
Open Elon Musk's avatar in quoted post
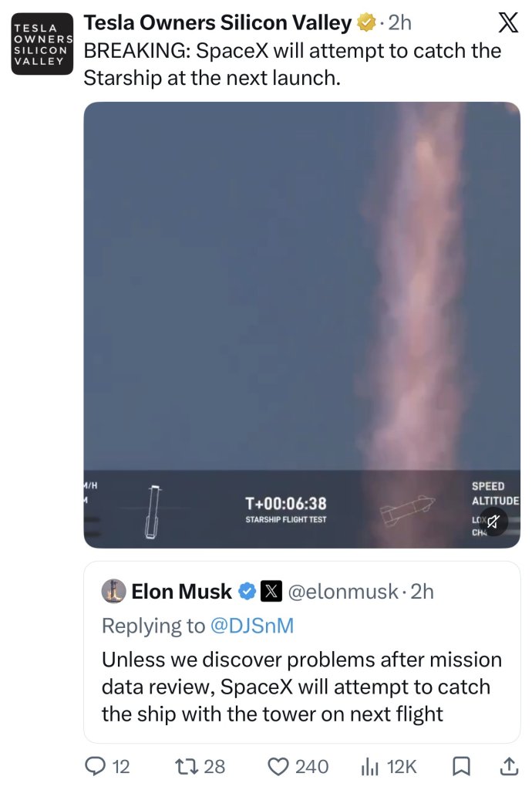pyautogui.click(x=114, y=591)
